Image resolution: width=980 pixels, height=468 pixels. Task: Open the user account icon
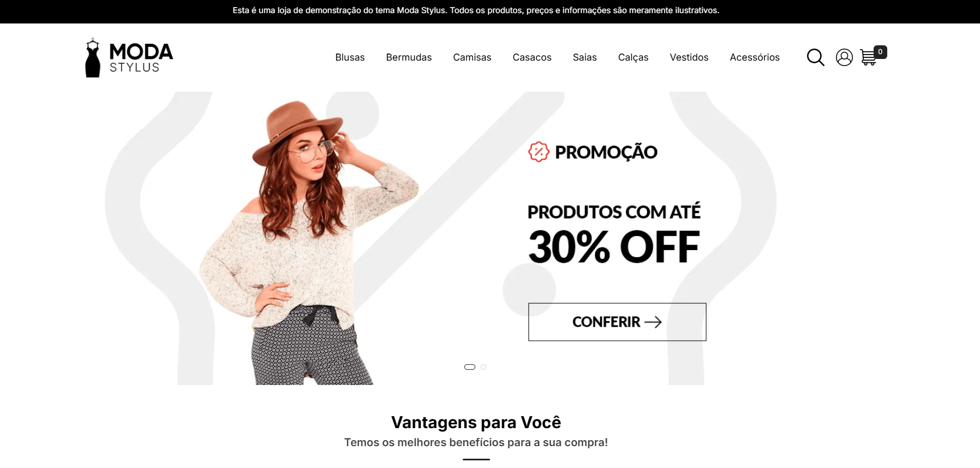pos(844,57)
